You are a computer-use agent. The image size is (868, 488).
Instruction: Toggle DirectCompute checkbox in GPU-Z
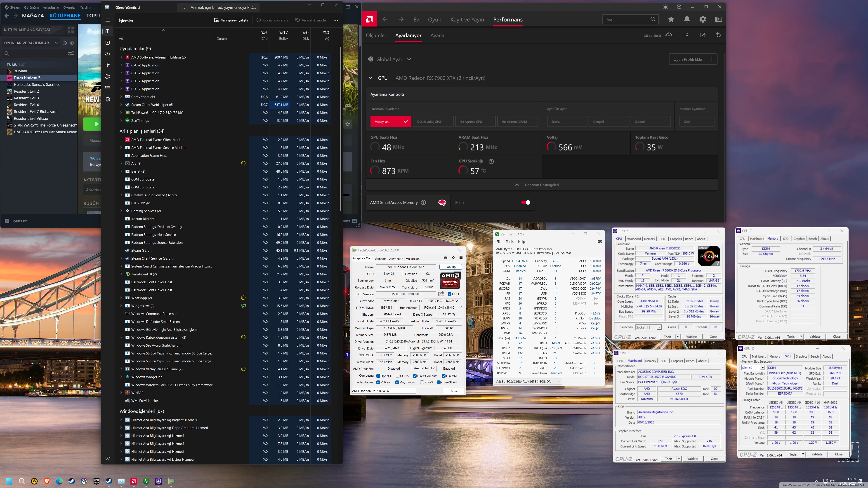(x=415, y=376)
